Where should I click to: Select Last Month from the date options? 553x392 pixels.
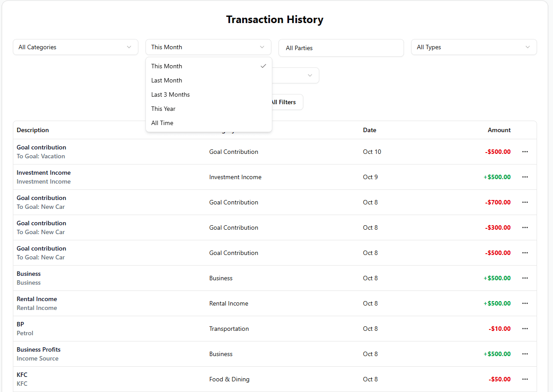pyautogui.click(x=167, y=80)
